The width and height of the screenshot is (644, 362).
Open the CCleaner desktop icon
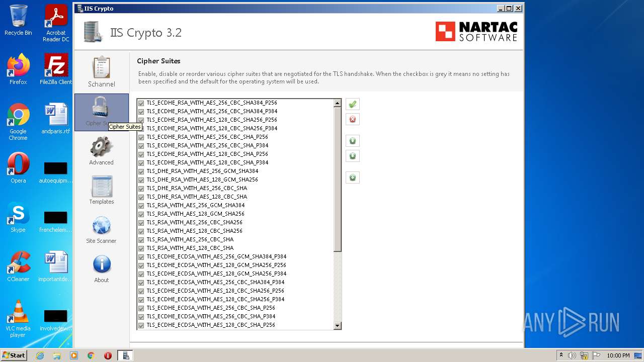[x=18, y=266]
